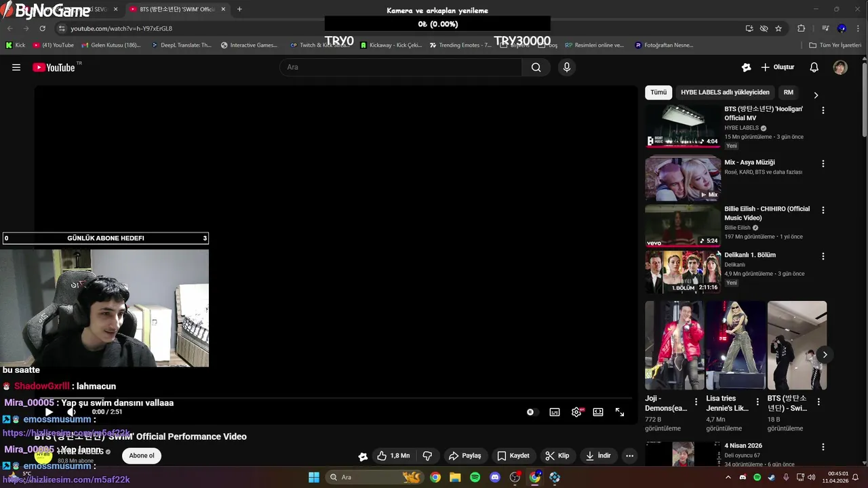Open the Kick bookmark
The image size is (868, 488).
coord(16,45)
